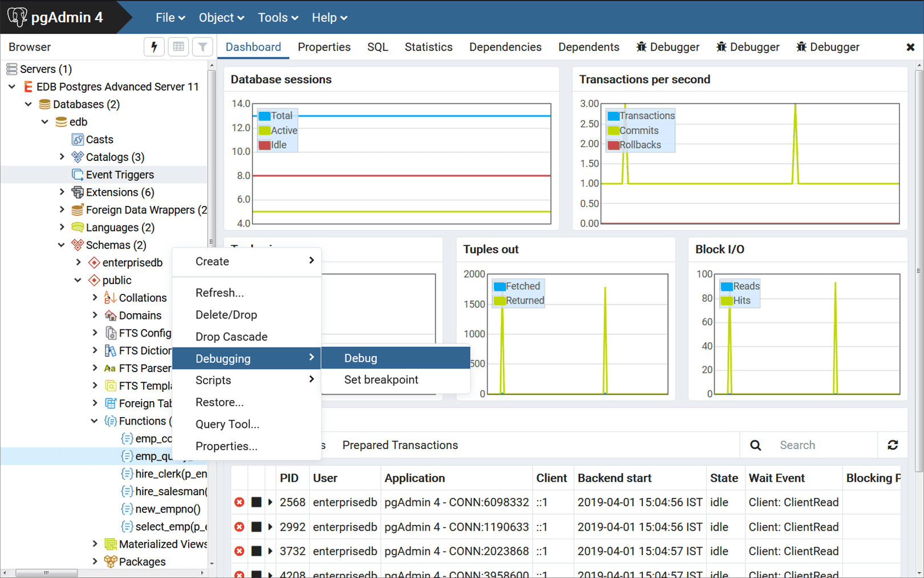This screenshot has width=924, height=578.
Task: Click the Set breakpoint option
Action: point(380,379)
